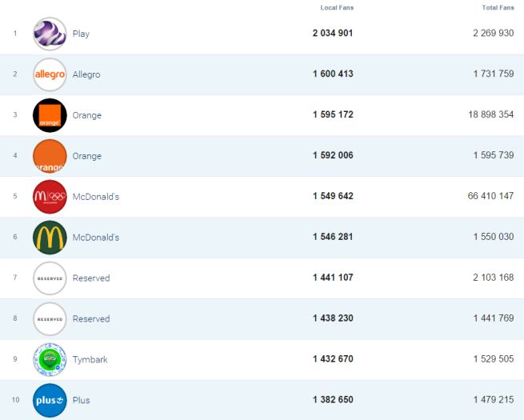Click the blue Plus logo icon

50,400
